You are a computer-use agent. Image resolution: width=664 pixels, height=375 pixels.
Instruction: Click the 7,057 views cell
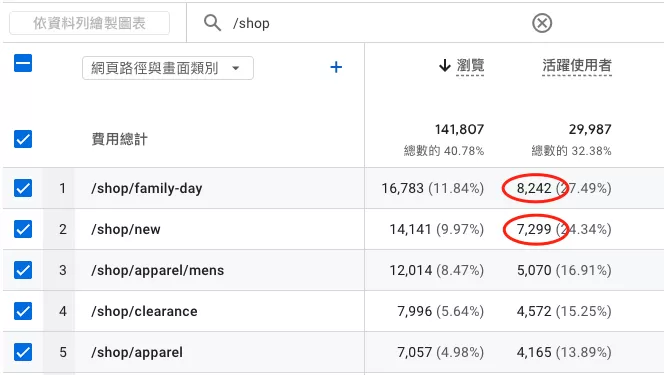point(440,353)
